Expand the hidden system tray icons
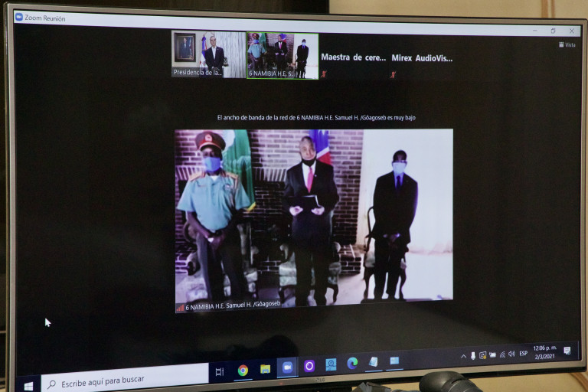588x392 pixels. [x=463, y=356]
